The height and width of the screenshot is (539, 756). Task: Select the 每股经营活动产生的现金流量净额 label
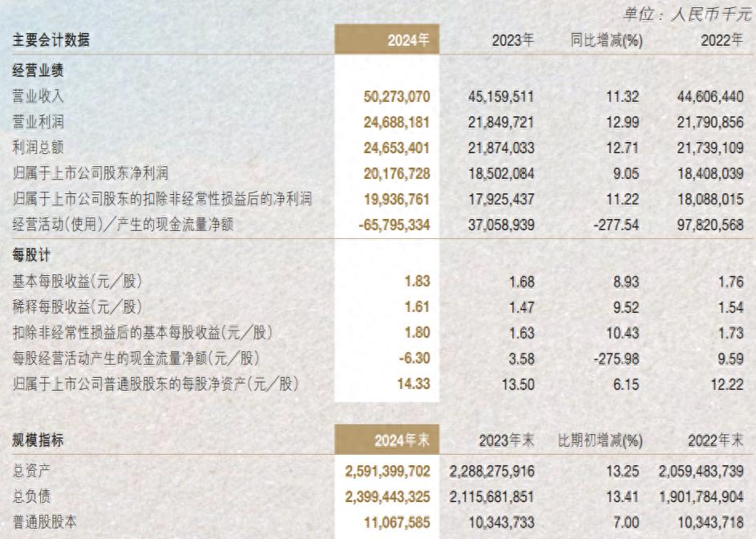click(136, 358)
